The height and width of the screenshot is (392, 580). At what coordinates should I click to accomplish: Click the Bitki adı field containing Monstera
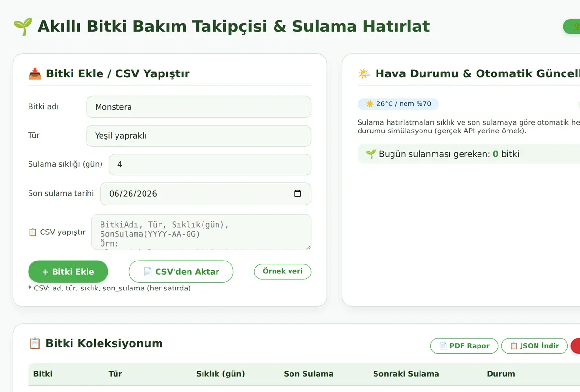click(x=199, y=107)
